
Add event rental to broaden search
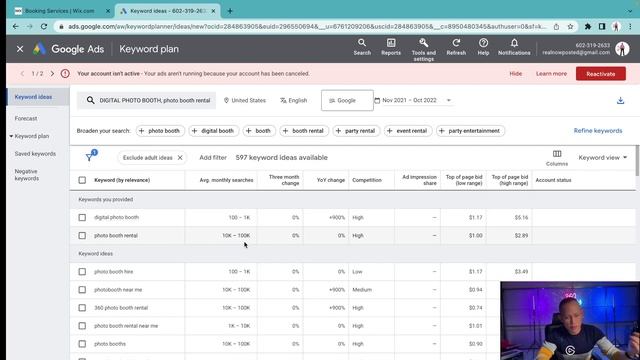tap(407, 131)
